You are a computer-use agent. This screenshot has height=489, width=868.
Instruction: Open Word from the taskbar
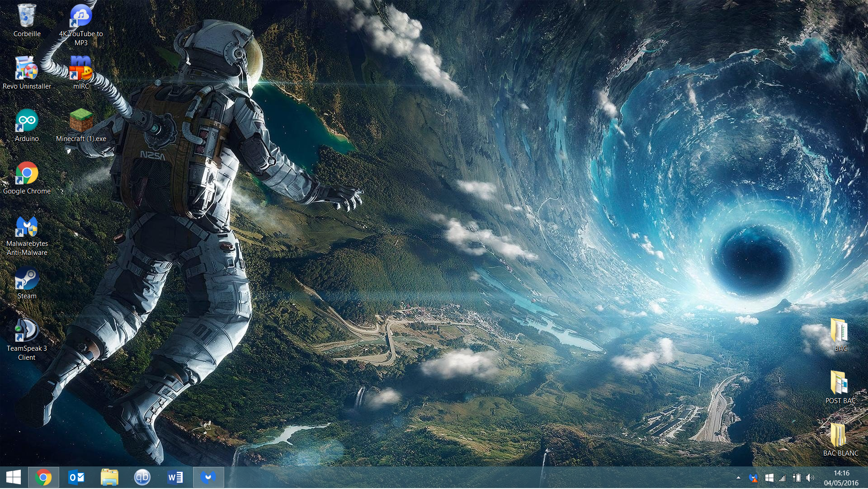click(175, 478)
